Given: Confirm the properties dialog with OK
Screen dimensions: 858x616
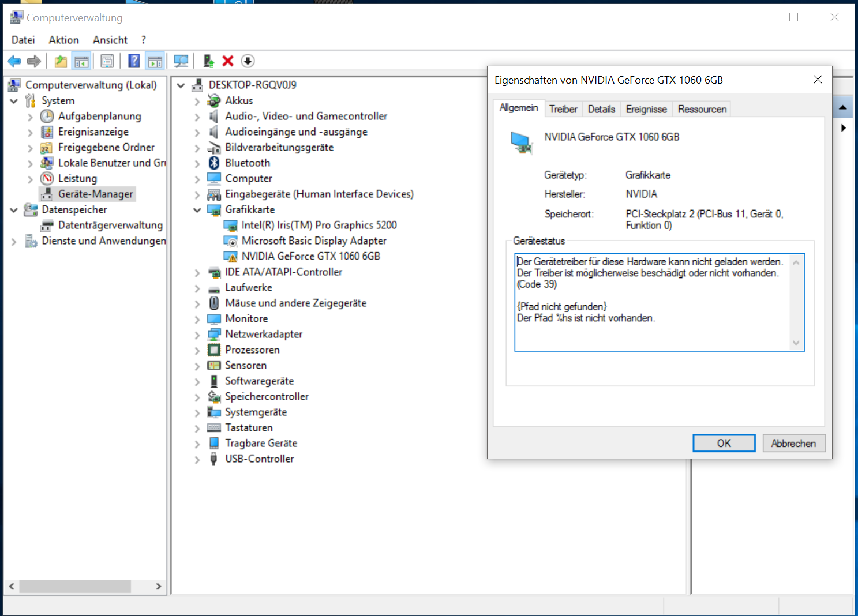Looking at the screenshot, I should (724, 443).
